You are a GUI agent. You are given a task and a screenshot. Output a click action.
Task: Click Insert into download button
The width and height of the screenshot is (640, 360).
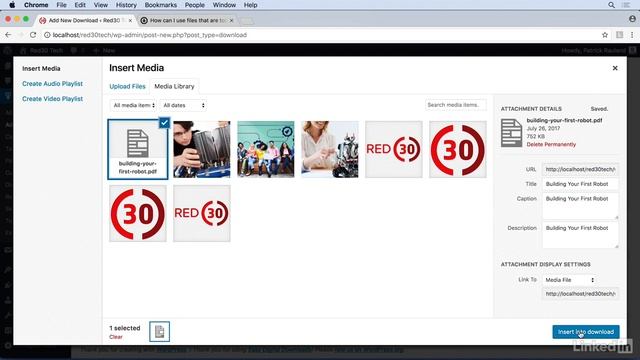[586, 332]
